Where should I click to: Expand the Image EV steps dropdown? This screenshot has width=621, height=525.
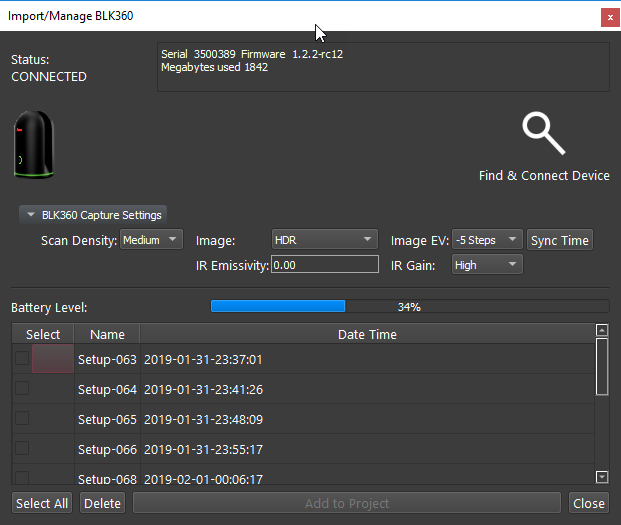(x=487, y=240)
